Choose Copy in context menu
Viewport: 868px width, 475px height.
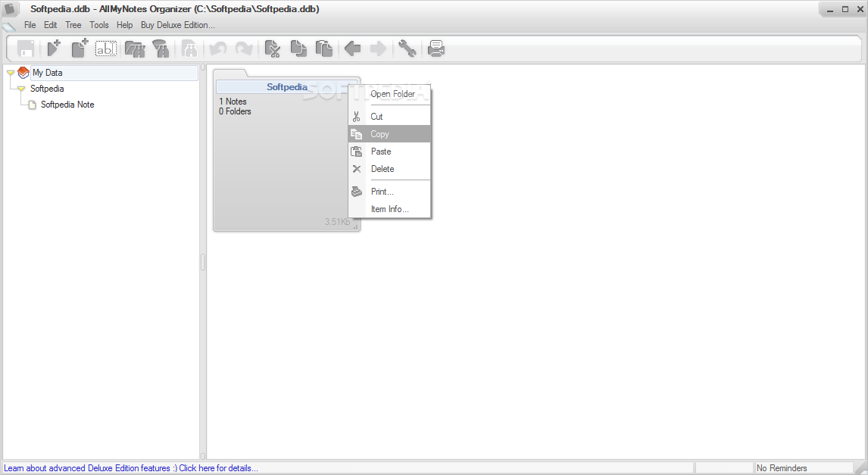pyautogui.click(x=390, y=134)
